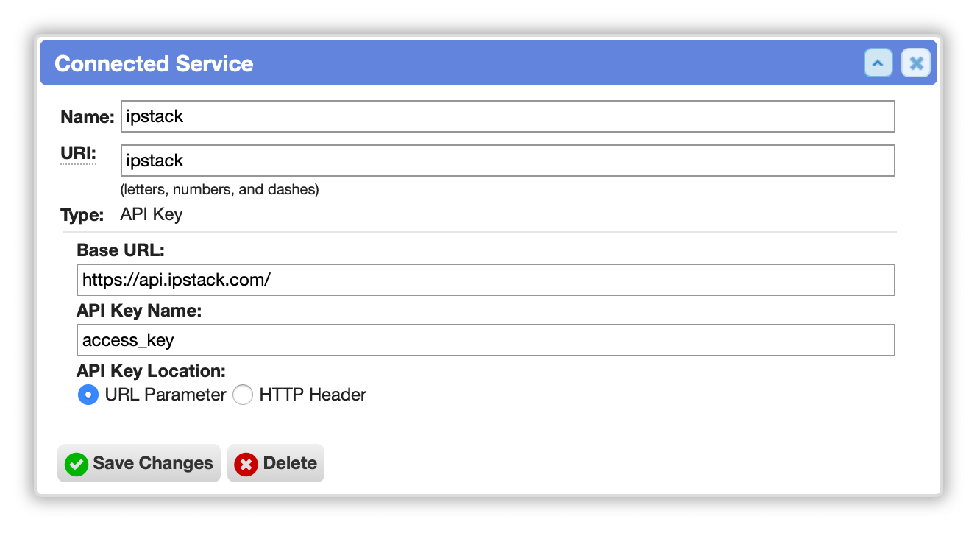Delete this connected service
This screenshot has height=536, width=980.
coord(276,463)
